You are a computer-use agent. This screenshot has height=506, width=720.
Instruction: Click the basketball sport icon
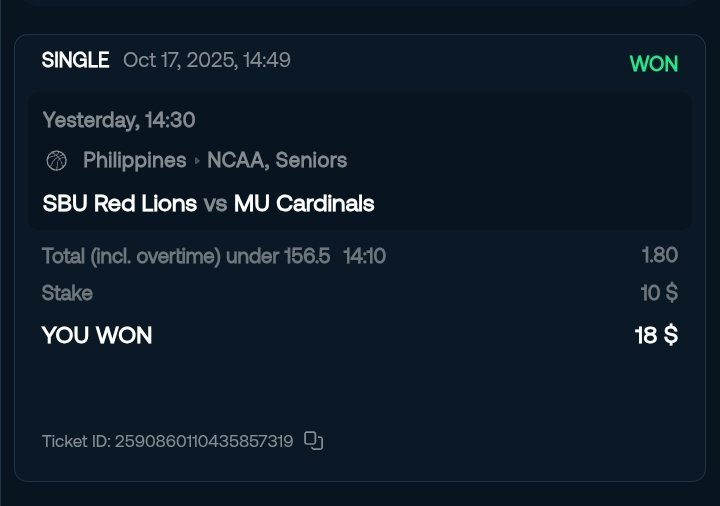pos(56,160)
